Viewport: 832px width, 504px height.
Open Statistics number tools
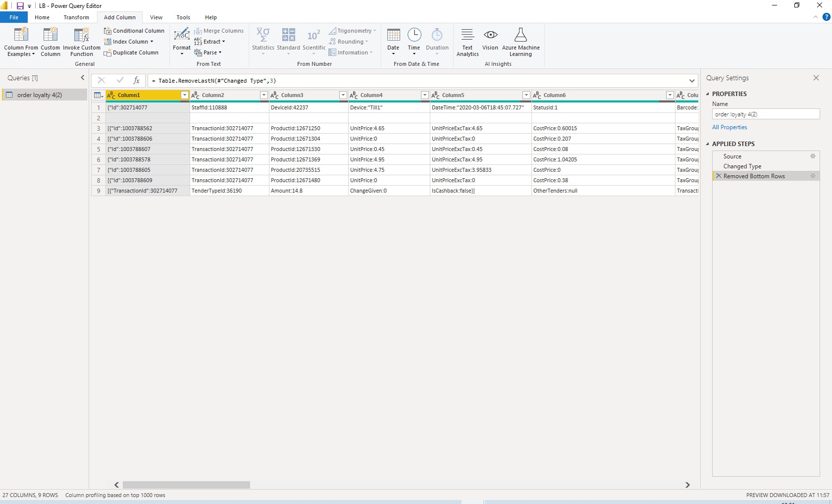(263, 42)
